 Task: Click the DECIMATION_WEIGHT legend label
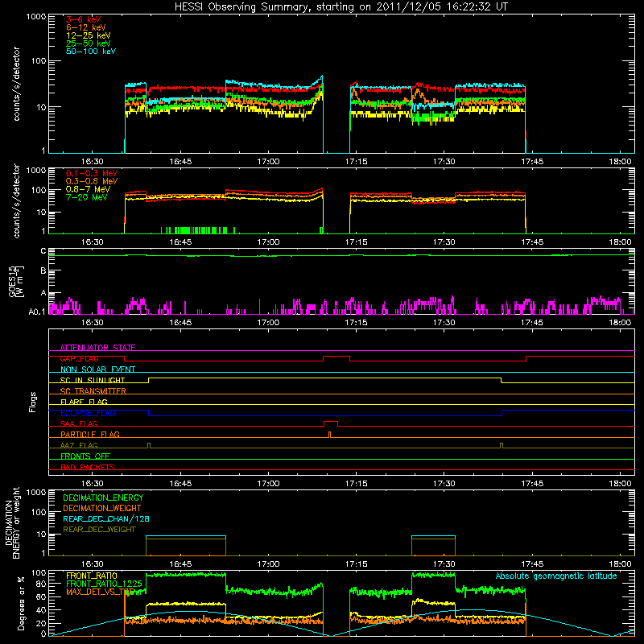(102, 508)
